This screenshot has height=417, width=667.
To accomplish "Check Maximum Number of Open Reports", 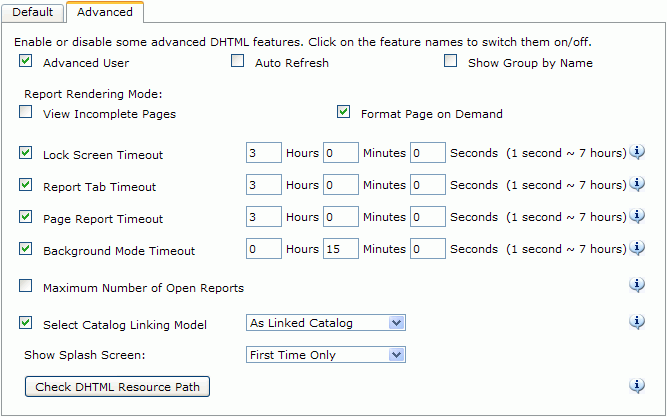I will 26,286.
